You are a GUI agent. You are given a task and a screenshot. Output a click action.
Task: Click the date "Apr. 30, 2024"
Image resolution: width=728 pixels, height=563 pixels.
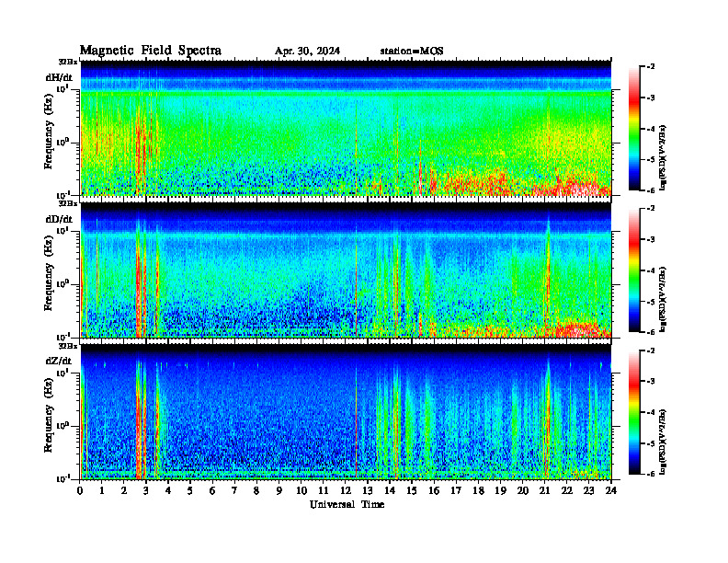307,52
